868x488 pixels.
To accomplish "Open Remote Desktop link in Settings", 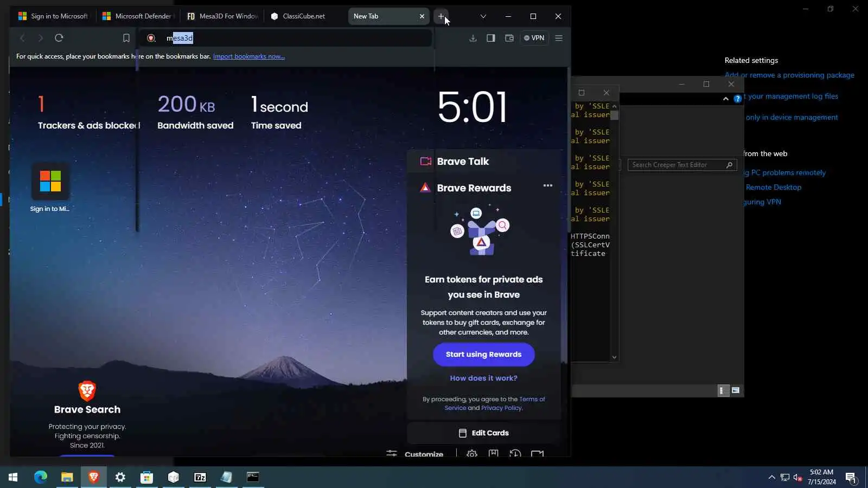I will click(x=773, y=188).
